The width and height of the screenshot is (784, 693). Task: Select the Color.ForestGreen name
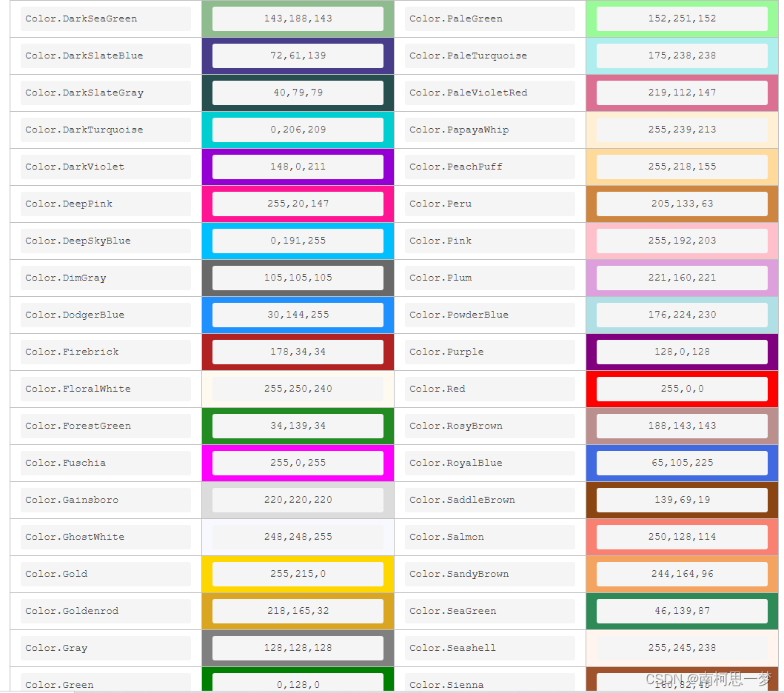click(106, 426)
